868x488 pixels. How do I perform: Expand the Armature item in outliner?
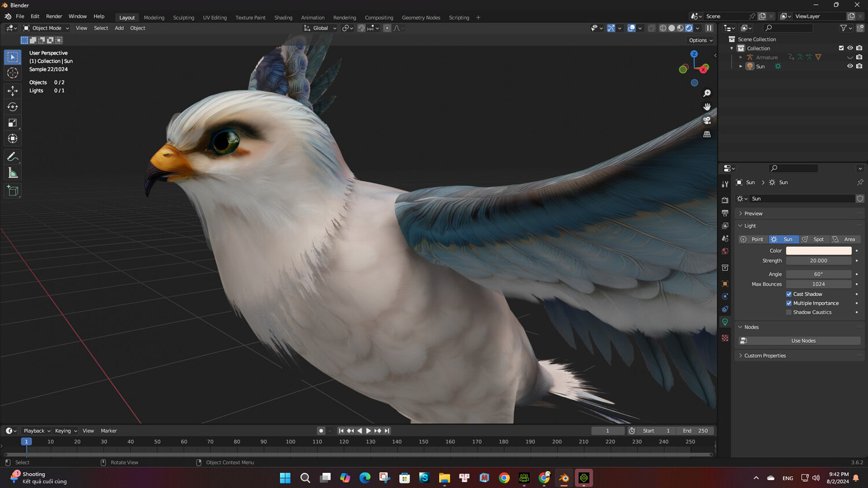coord(741,57)
